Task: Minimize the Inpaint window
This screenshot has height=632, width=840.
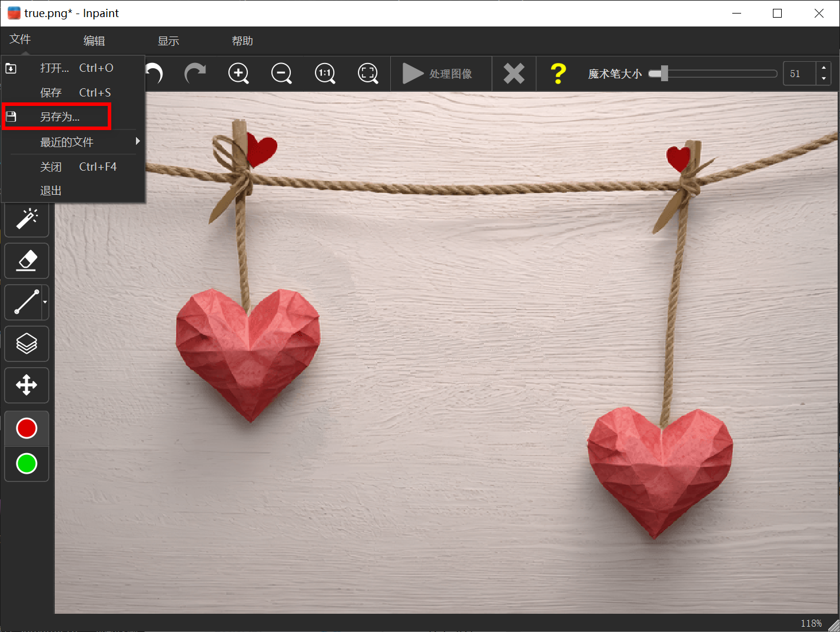Action: pyautogui.click(x=736, y=13)
